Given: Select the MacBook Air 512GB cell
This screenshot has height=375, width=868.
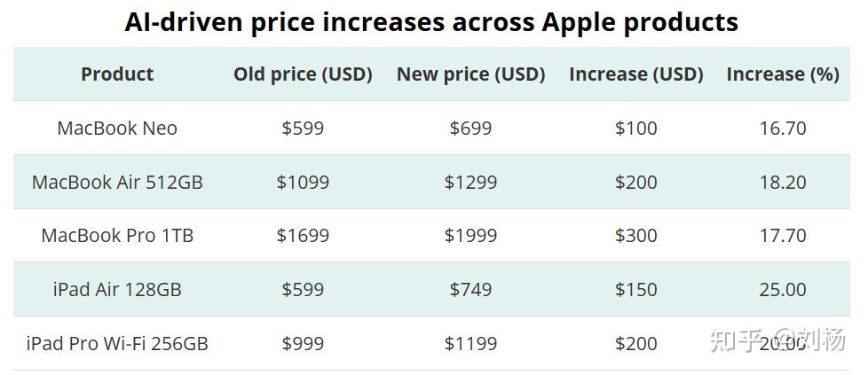Looking at the screenshot, I should coord(117,182).
